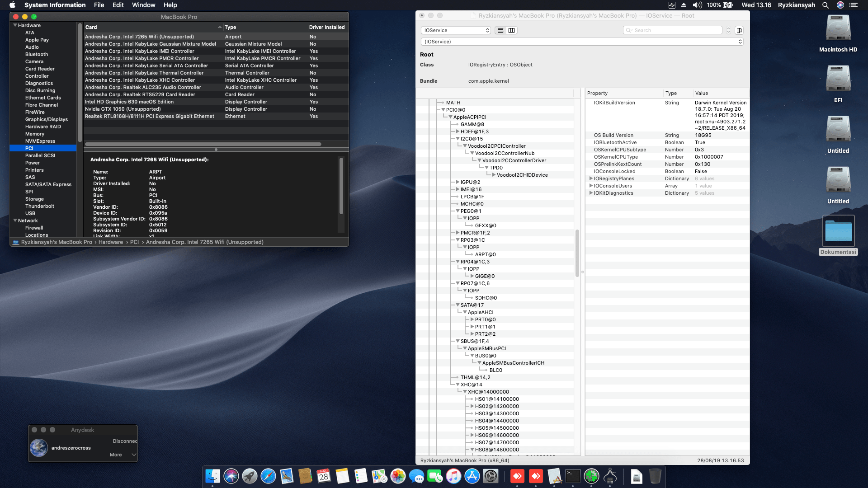Collapse the PCI0@0 tree node
The height and width of the screenshot is (488, 868).
tap(443, 110)
